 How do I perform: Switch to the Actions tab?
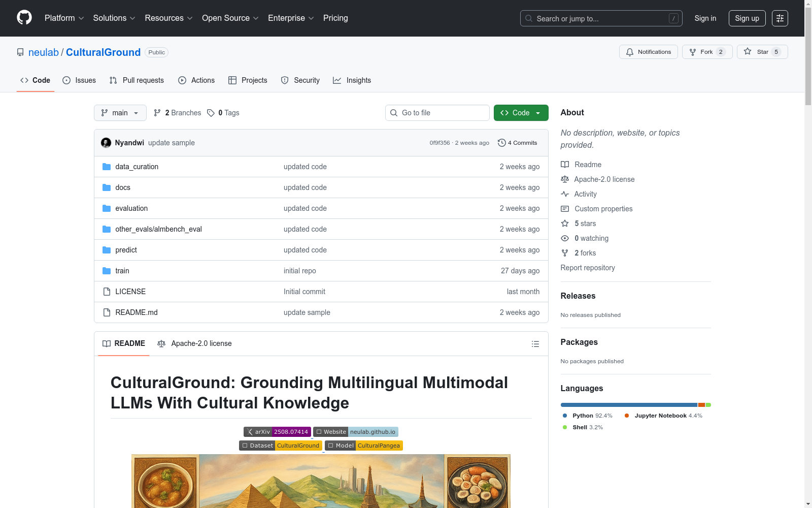tap(196, 80)
